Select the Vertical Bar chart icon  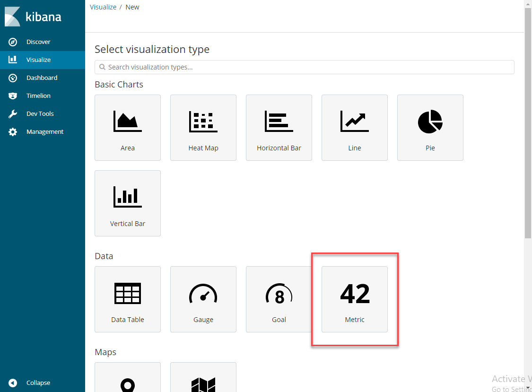[128, 197]
